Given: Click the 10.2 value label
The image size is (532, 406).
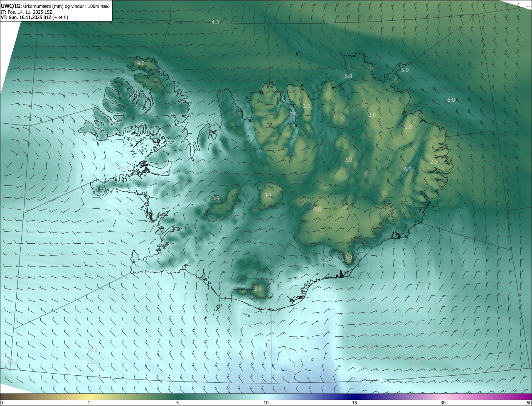Looking at the screenshot, I should point(92,350).
